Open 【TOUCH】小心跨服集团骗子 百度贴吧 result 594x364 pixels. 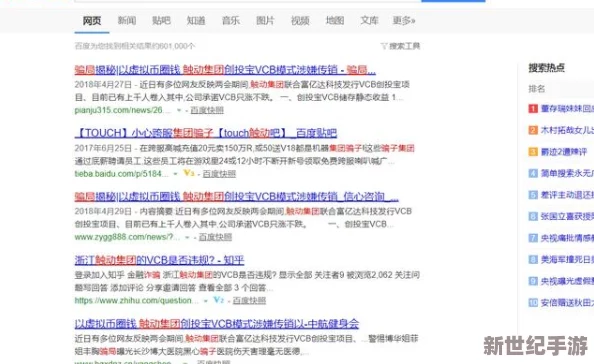(x=206, y=133)
